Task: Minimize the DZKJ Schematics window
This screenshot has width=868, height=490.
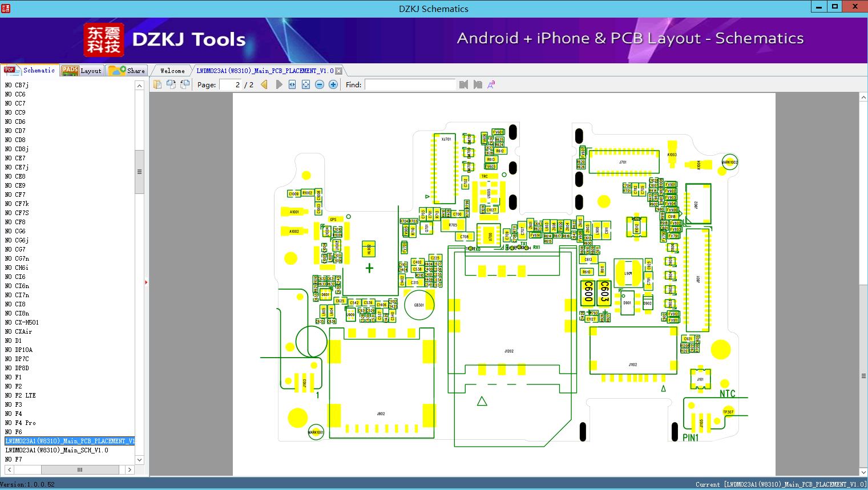Action: coord(819,7)
